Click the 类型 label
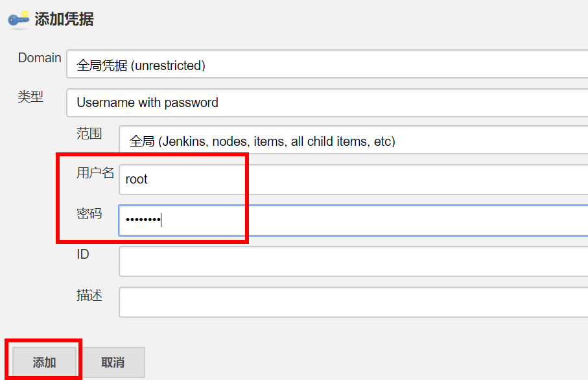 (30, 97)
